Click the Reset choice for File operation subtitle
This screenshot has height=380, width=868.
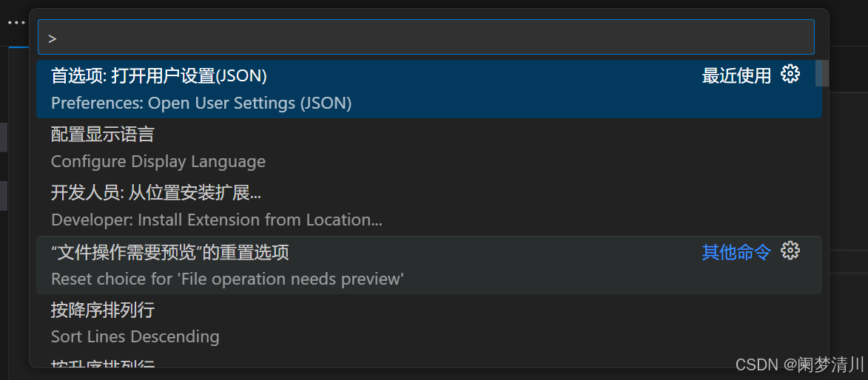pyautogui.click(x=227, y=279)
